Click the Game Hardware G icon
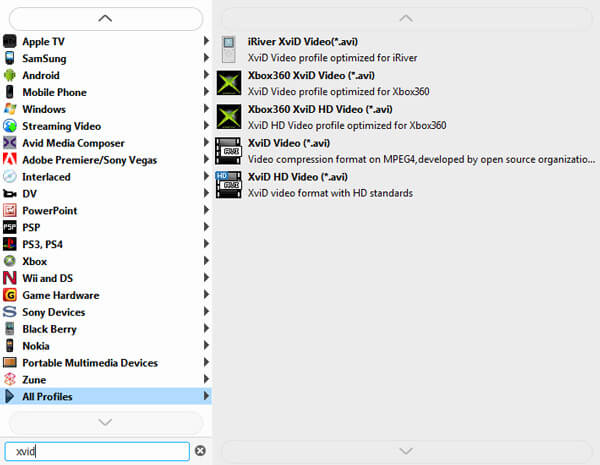Viewport: 600px width, 465px height. point(10,295)
